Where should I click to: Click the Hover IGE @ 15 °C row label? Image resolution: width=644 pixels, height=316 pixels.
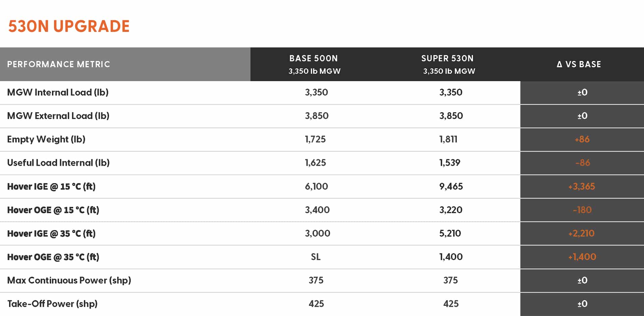coord(51,186)
